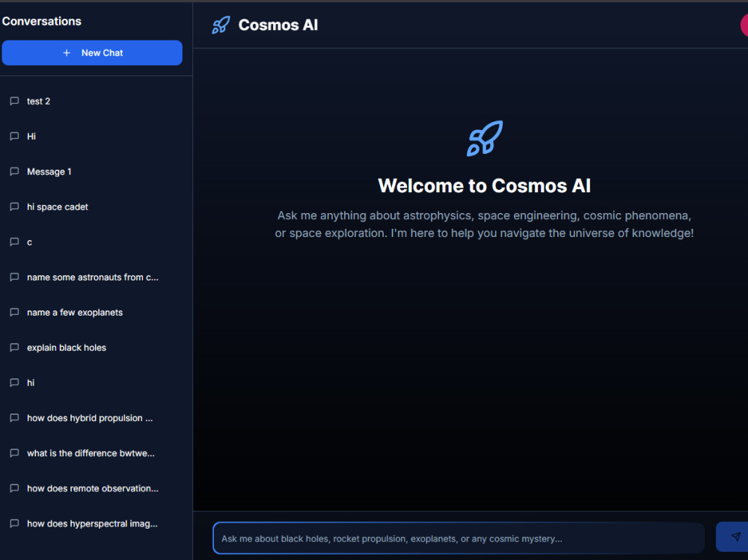Screen dimensions: 748x560
Task: Click the chat icon beside lowercase 'hi'
Action: point(14,383)
